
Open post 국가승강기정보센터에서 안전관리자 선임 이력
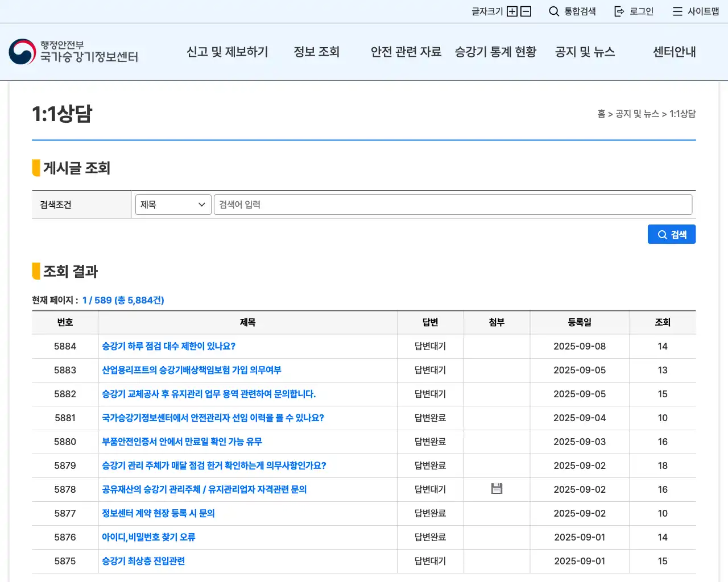pyautogui.click(x=213, y=418)
